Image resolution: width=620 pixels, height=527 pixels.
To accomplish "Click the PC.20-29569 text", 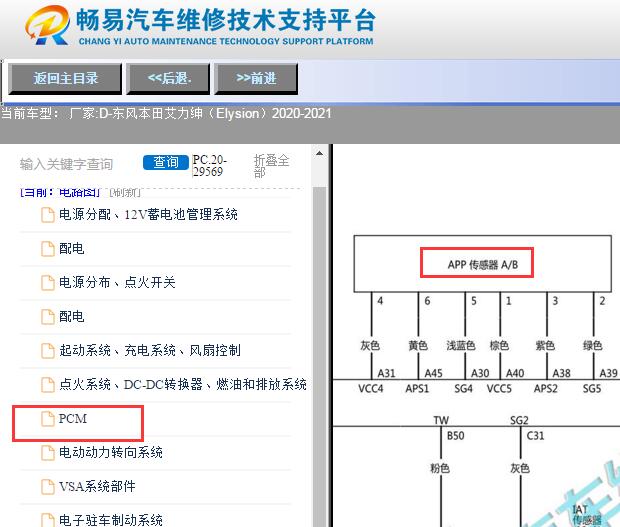I will 209,166.
